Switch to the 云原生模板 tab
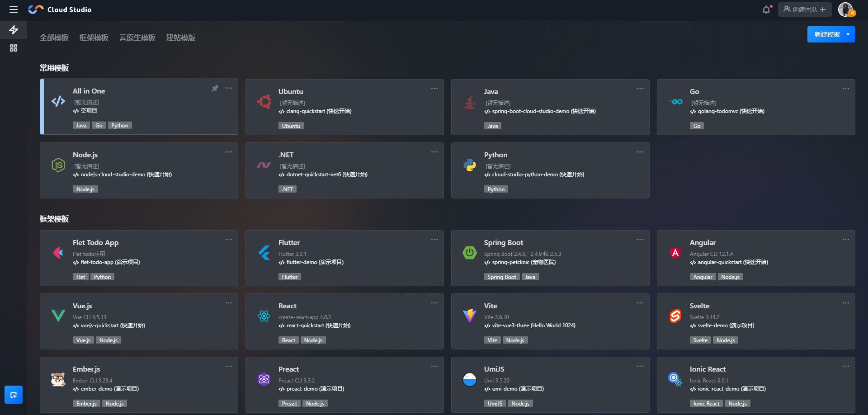 click(137, 38)
